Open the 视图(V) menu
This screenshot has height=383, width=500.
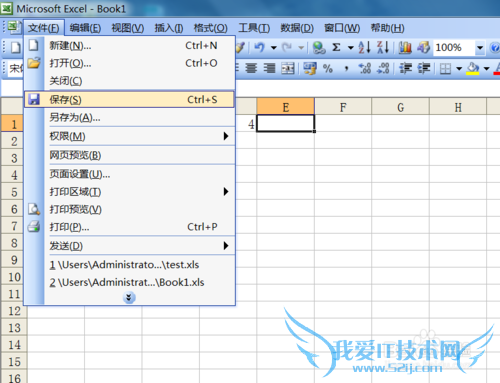pyautogui.click(x=128, y=28)
